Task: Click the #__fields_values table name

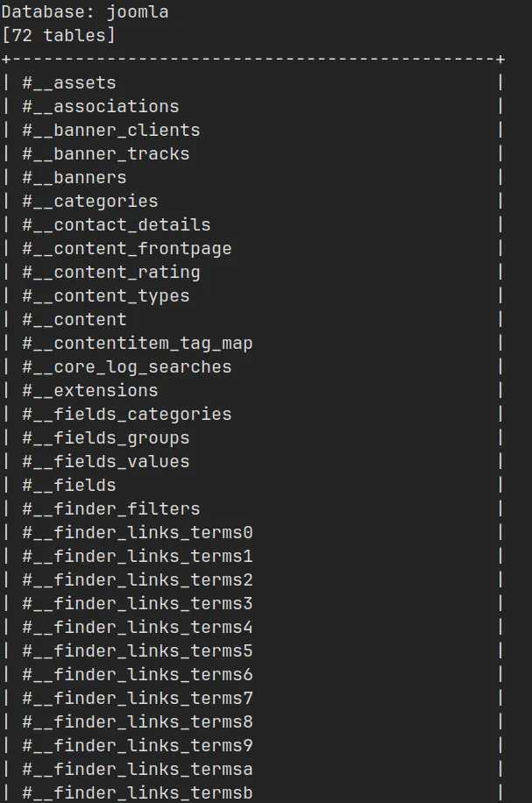Action: (x=106, y=462)
